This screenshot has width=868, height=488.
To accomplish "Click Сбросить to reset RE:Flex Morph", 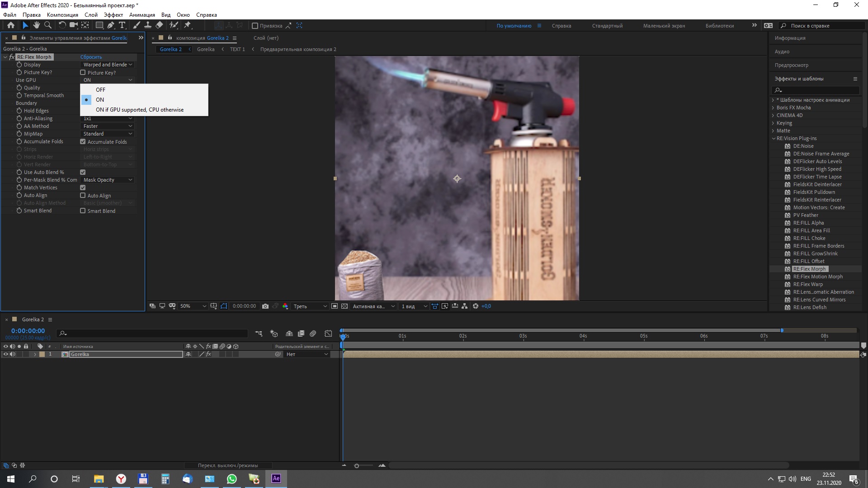I will 91,57.
